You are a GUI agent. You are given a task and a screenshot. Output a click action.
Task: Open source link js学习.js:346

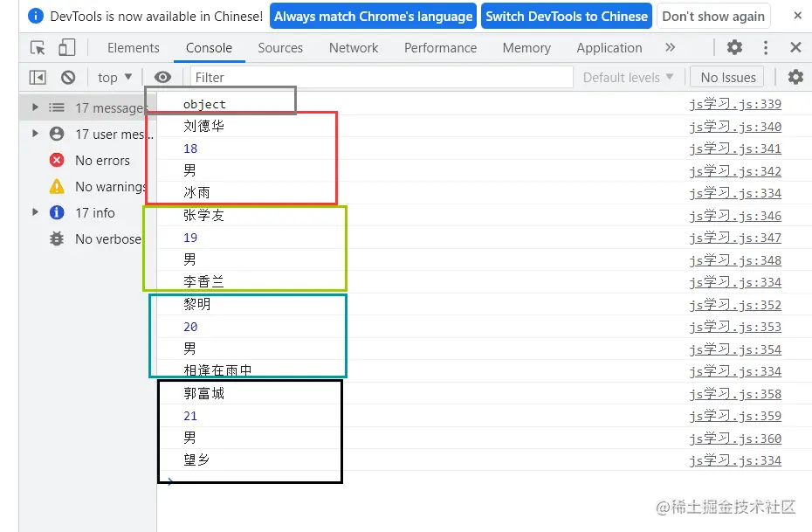click(x=735, y=216)
